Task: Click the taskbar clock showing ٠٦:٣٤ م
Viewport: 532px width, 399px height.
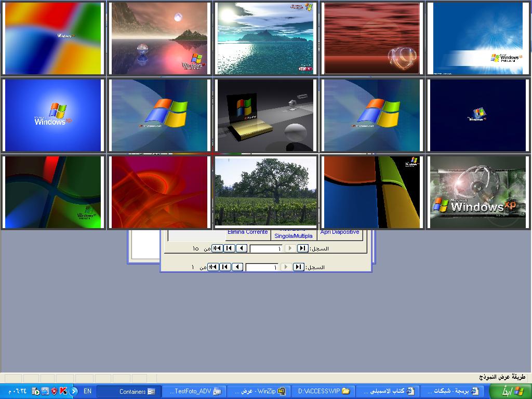Action: click(18, 391)
